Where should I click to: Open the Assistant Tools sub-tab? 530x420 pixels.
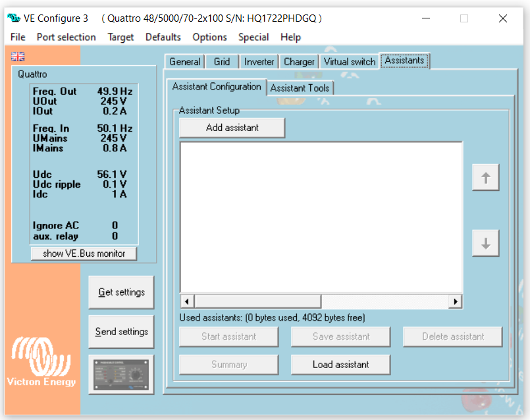300,88
